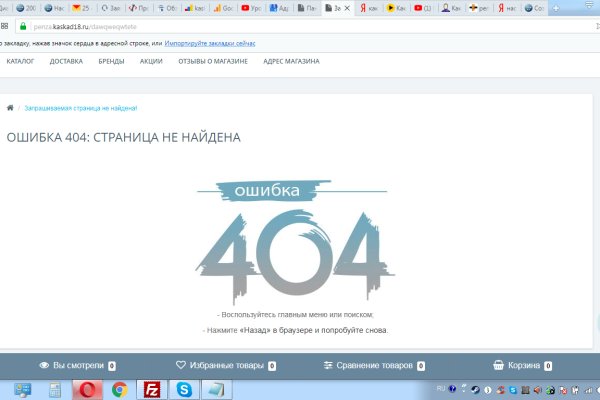Select the АКЦИИ menu item
The width and height of the screenshot is (600, 400).
pos(151,61)
